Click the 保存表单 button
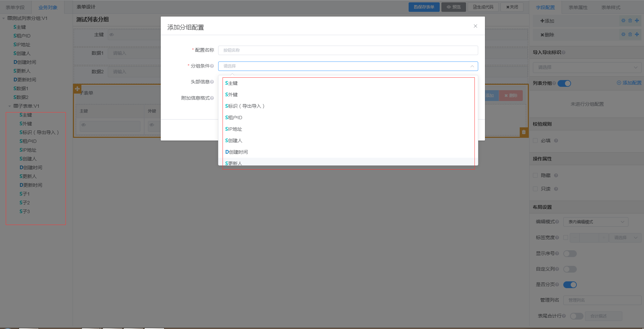 pos(424,7)
